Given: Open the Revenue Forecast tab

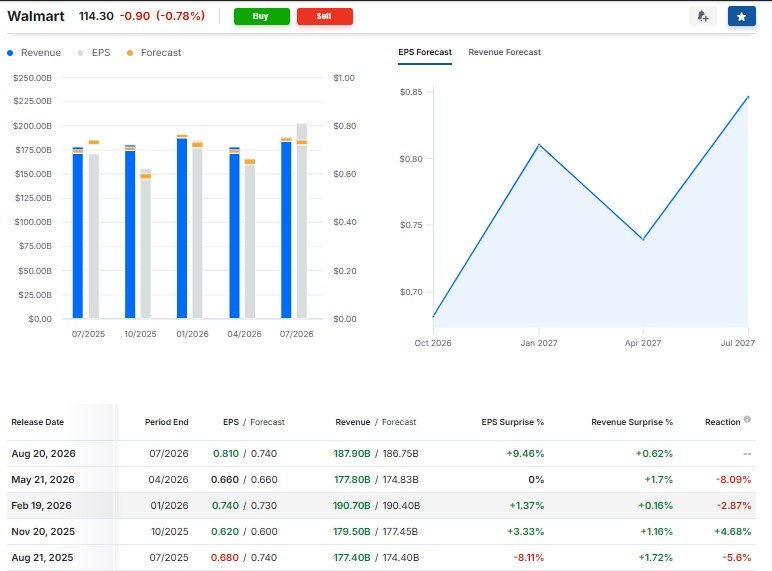Looking at the screenshot, I should click(504, 52).
